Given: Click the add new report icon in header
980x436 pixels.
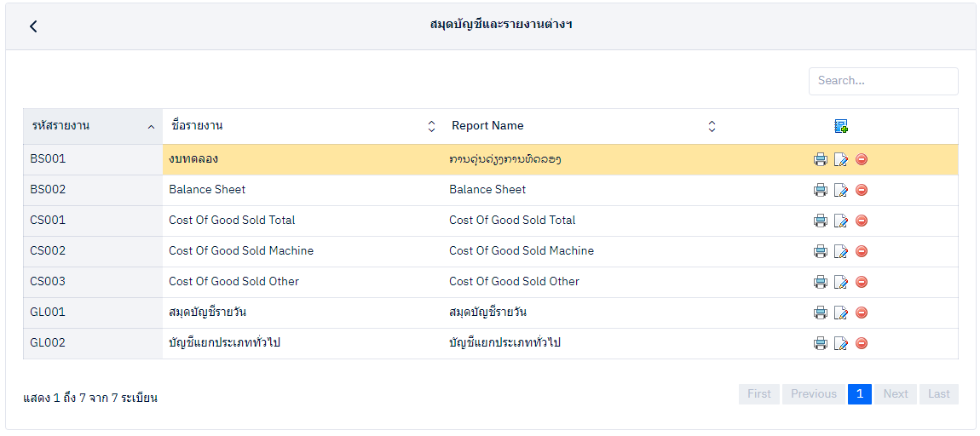Looking at the screenshot, I should [x=841, y=126].
